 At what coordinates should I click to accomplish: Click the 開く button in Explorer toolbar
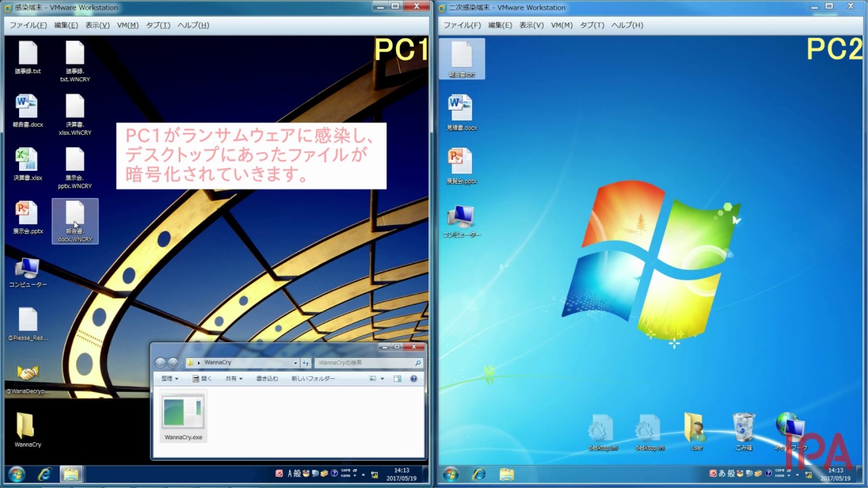click(202, 379)
